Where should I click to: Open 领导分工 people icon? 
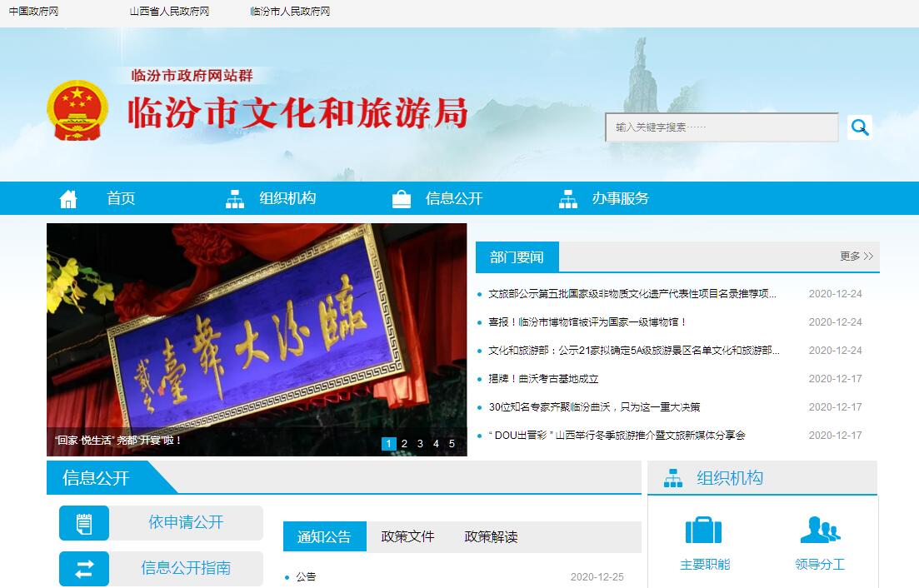819,531
